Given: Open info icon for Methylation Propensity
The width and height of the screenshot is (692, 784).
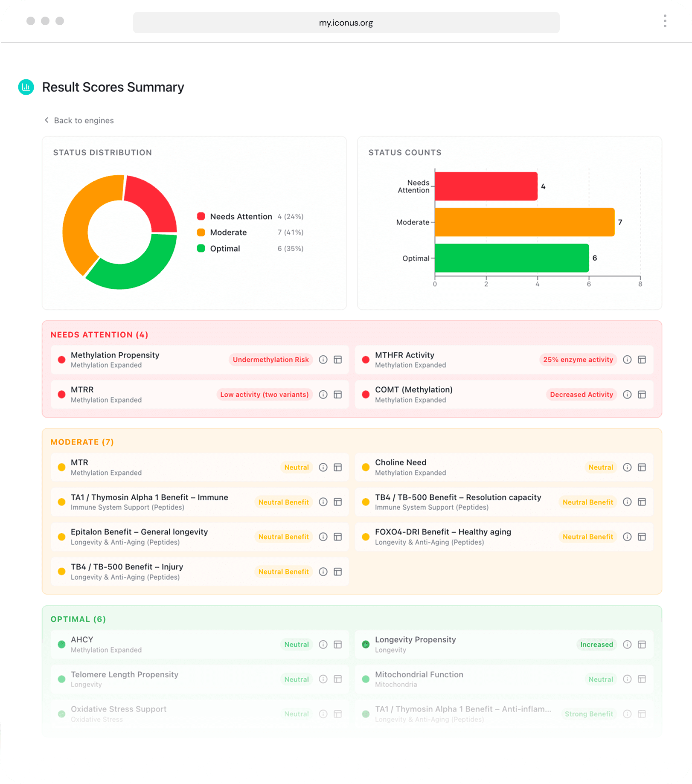Looking at the screenshot, I should [x=323, y=360].
